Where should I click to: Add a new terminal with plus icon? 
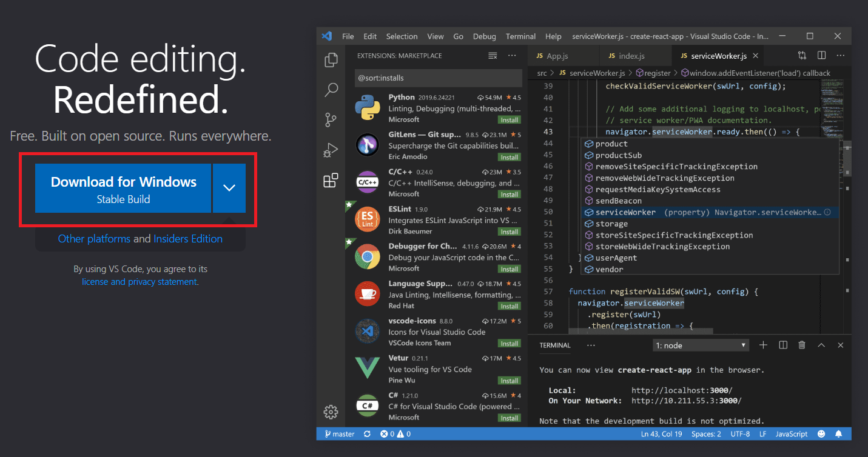[x=764, y=345]
